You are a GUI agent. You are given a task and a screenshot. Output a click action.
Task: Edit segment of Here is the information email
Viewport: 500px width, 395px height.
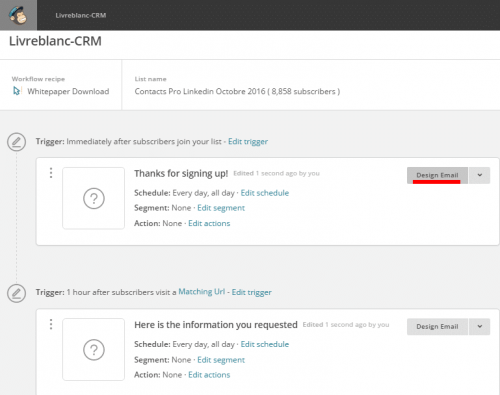click(221, 360)
